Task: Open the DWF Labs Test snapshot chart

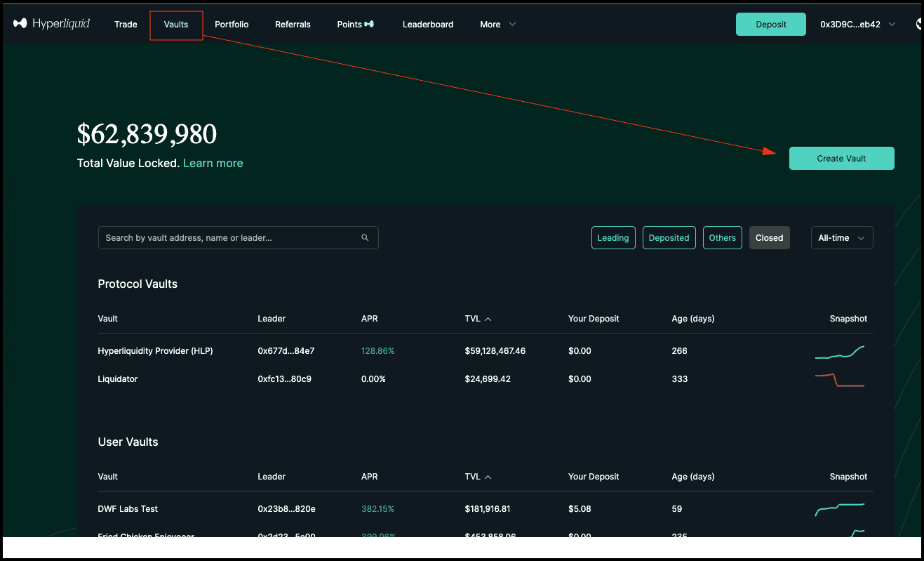Action: [x=840, y=509]
